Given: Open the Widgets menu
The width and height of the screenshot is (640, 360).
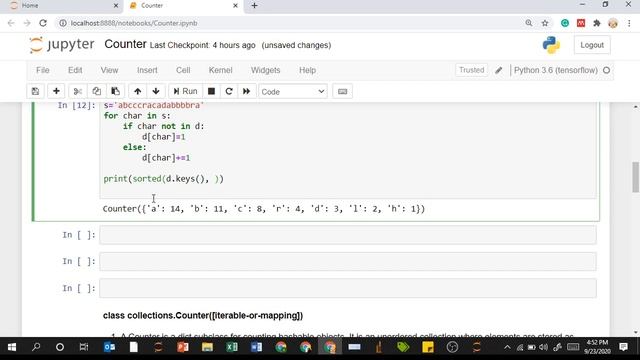Looking at the screenshot, I should pos(266,70).
